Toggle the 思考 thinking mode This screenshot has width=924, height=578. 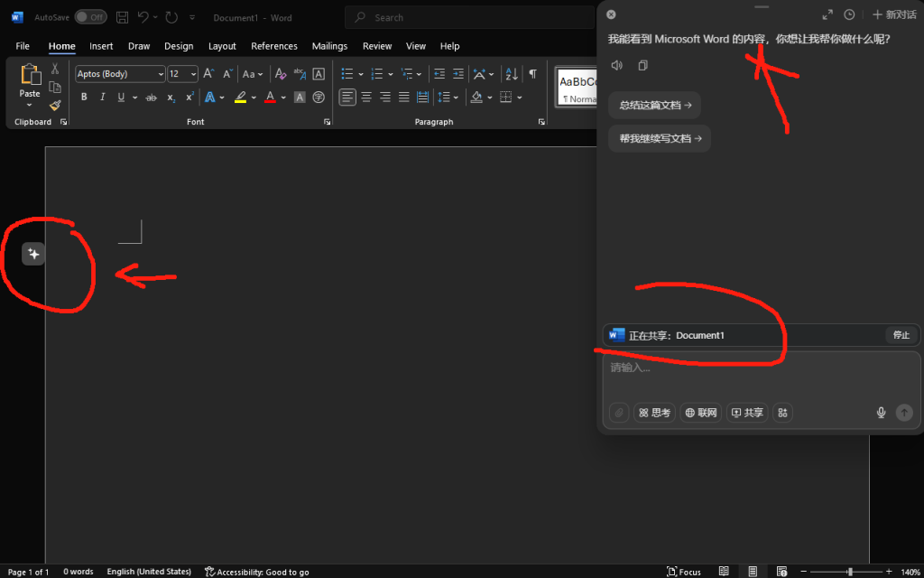(654, 413)
